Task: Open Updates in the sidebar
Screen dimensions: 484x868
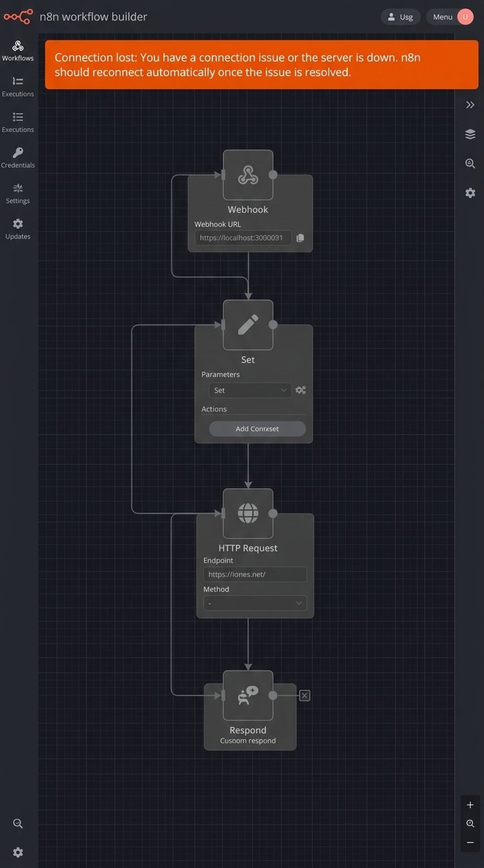Action: click(x=18, y=229)
